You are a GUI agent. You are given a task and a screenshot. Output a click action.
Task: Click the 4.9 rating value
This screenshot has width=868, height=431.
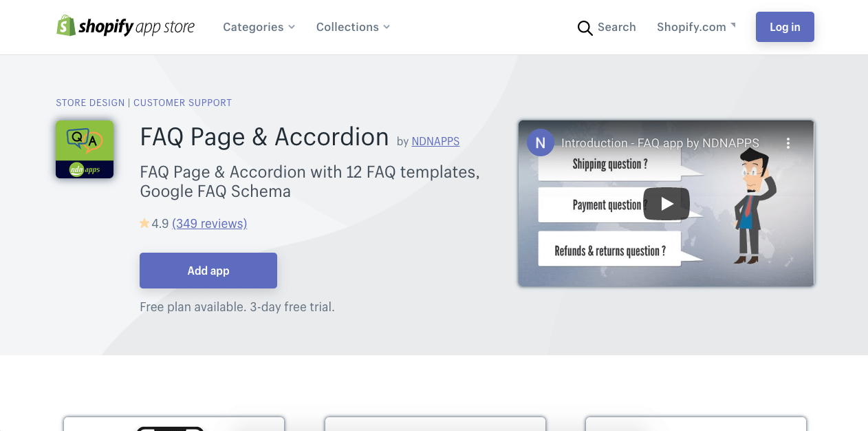click(x=160, y=224)
